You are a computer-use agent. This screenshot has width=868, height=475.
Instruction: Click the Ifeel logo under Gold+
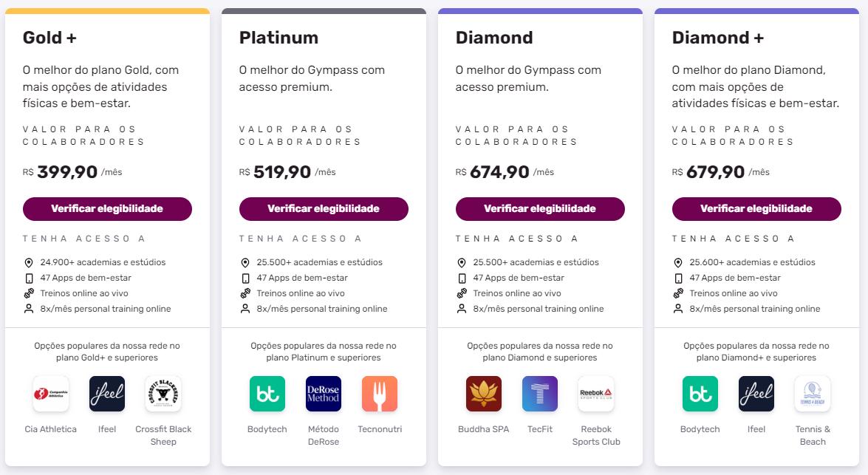click(x=107, y=394)
